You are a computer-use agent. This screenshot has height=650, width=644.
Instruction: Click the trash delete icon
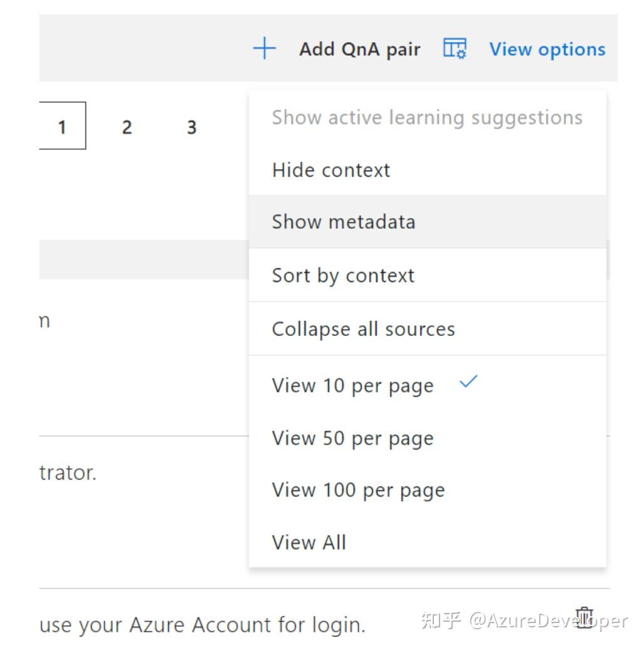point(584,617)
